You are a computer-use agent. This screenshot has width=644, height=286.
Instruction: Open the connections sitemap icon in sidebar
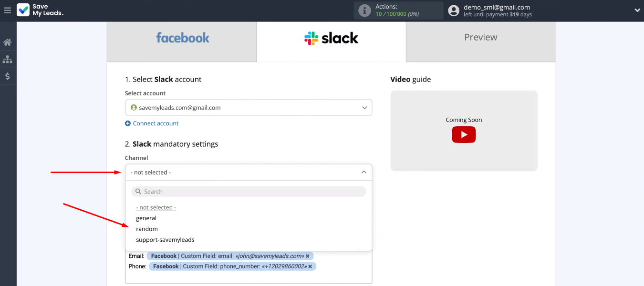pos(8,59)
